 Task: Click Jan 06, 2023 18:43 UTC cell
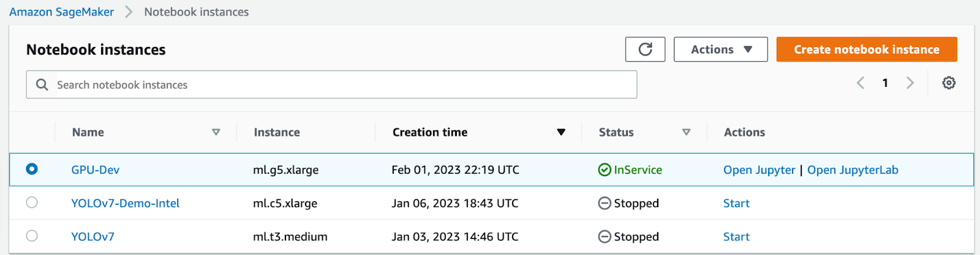pos(454,203)
